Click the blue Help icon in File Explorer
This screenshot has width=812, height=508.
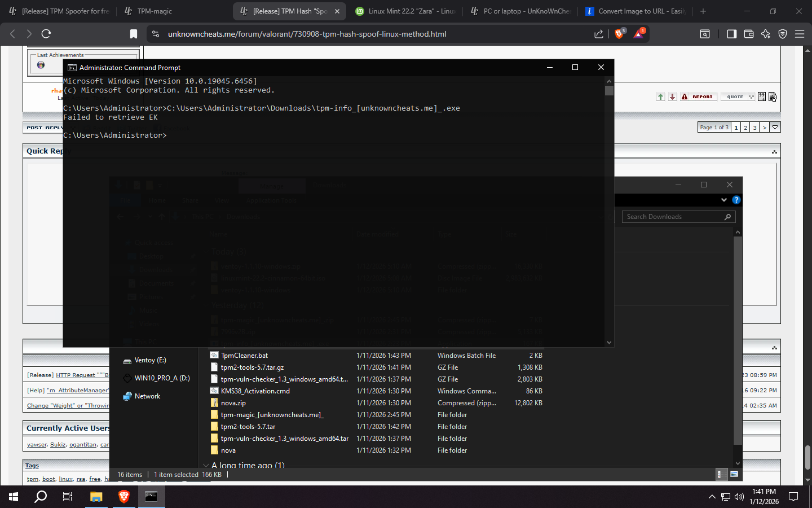(x=736, y=200)
